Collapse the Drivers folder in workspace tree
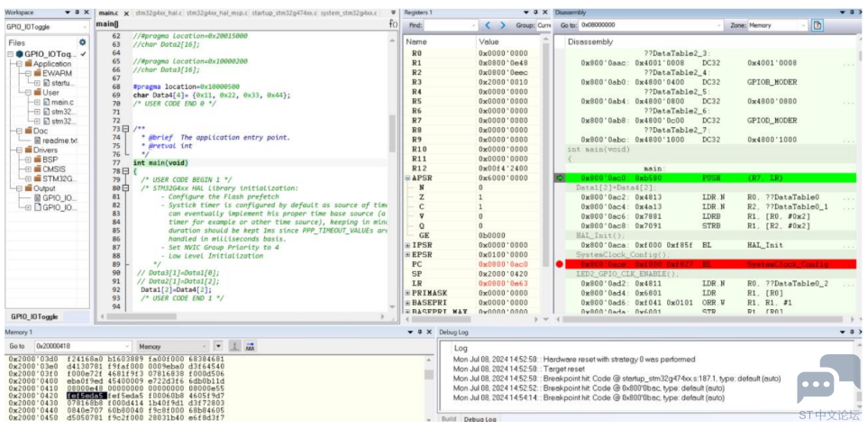The image size is (868, 429). [19, 150]
